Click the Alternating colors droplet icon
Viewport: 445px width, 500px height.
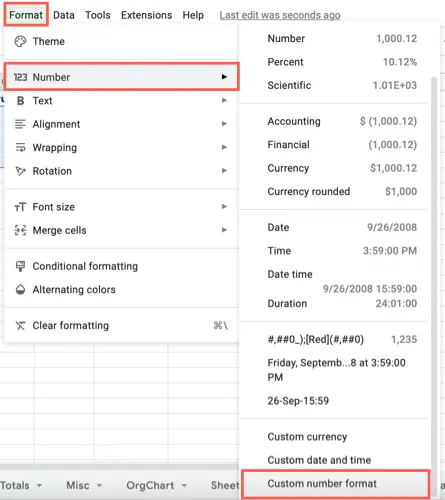click(20, 290)
